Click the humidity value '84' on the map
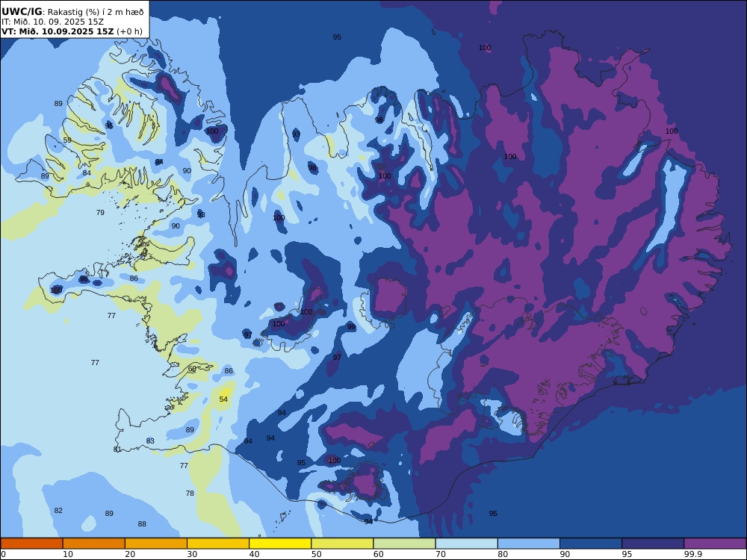The image size is (747, 560). [x=87, y=173]
